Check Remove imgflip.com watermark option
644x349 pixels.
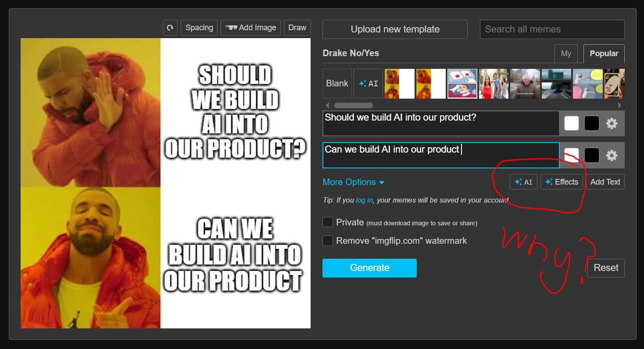[328, 241]
